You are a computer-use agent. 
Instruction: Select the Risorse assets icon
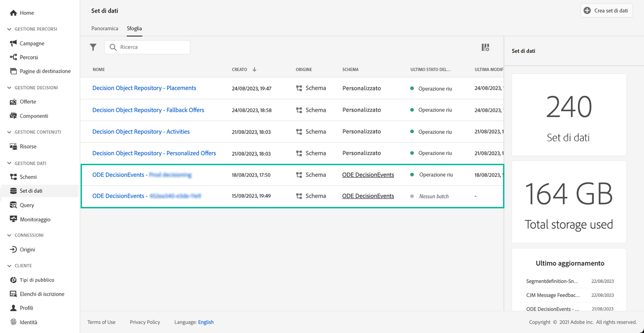14,146
